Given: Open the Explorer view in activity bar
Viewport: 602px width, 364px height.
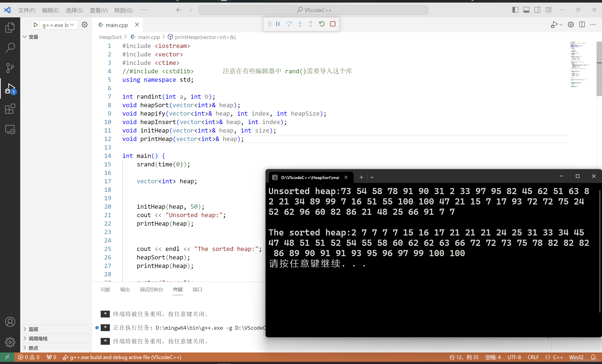Looking at the screenshot, I should click(10, 27).
